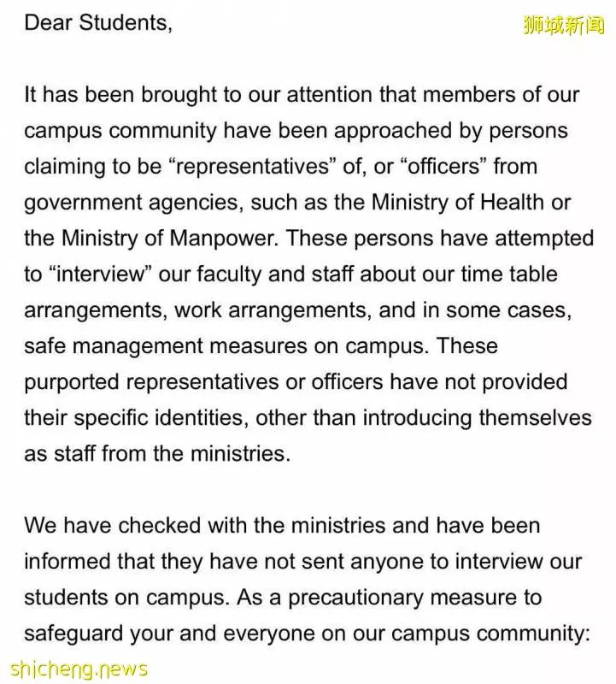Click the yellow Chinese watermark logo

coord(563,25)
